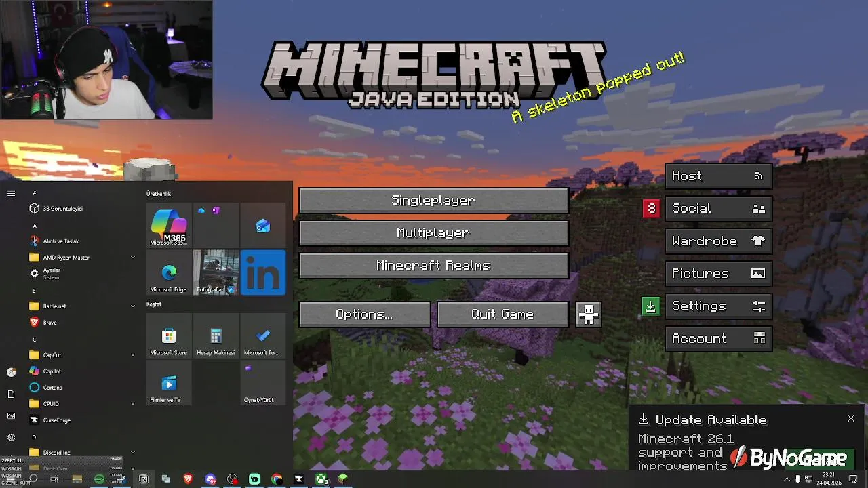868x488 pixels.
Task: Open Brave browser from the taskbar
Action: [x=188, y=479]
